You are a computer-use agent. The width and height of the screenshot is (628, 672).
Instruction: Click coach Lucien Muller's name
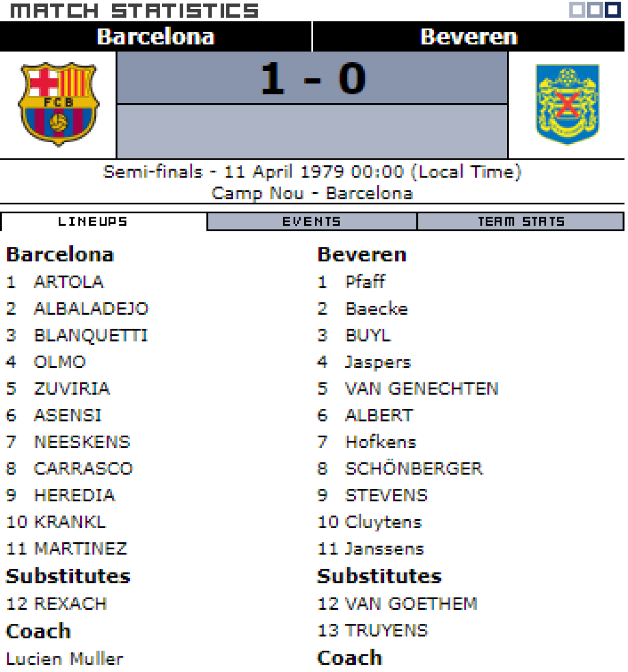point(64,659)
